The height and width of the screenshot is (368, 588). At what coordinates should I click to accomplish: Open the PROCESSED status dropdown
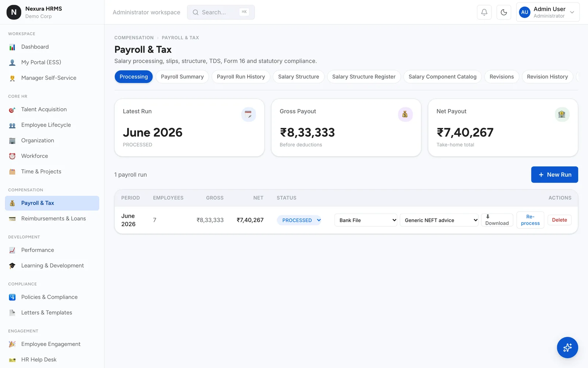(299, 220)
